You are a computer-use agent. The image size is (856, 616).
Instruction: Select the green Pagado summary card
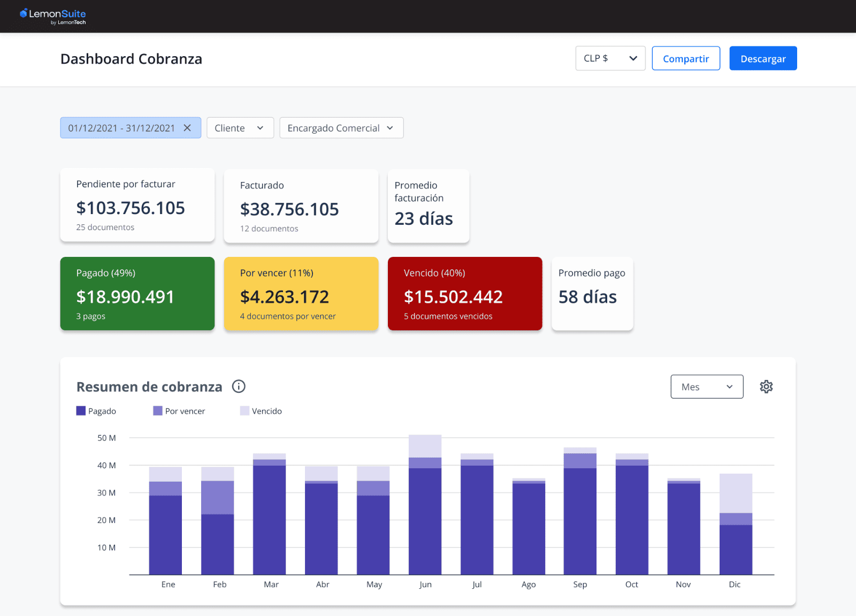(137, 293)
